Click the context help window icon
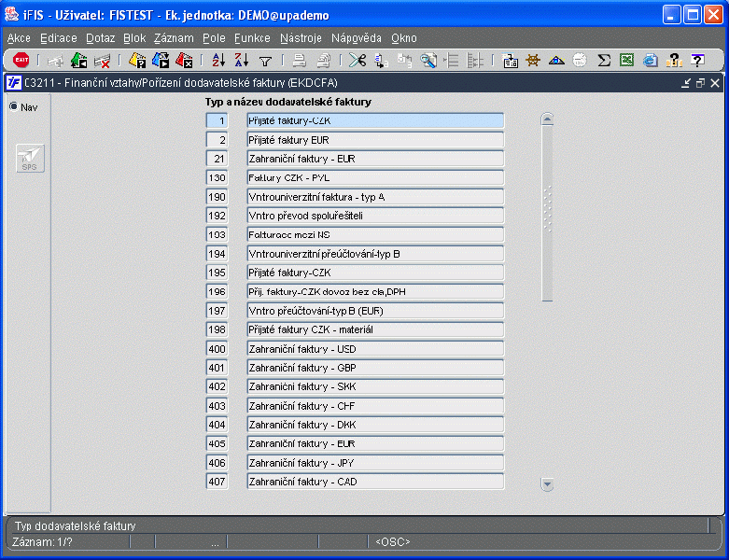 [x=697, y=60]
